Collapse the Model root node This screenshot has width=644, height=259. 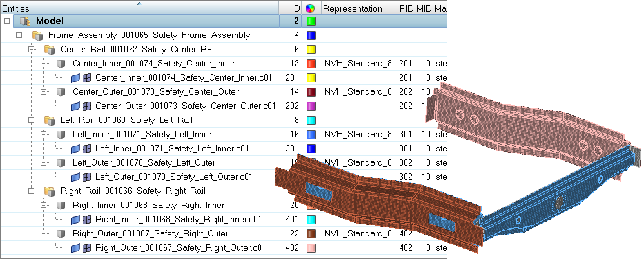click(x=6, y=21)
